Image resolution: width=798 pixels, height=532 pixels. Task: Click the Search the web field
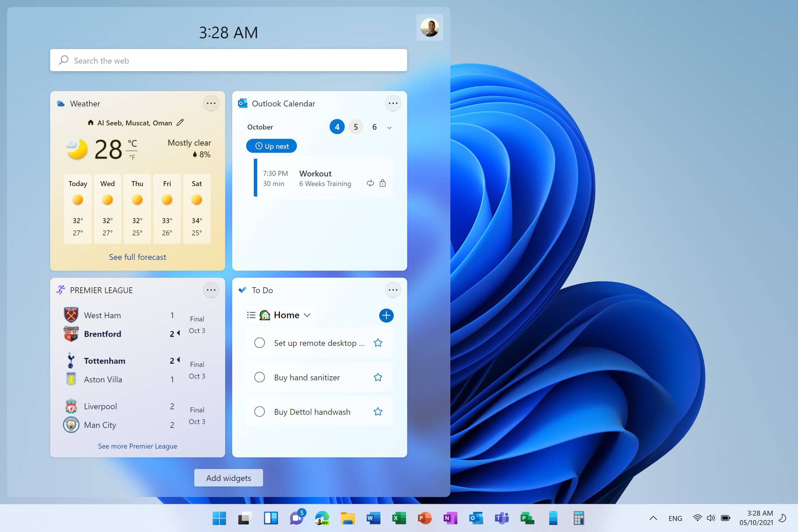click(x=229, y=61)
